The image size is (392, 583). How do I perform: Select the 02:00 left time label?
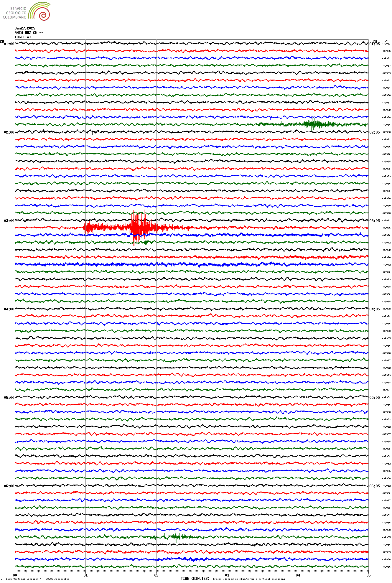[9, 132]
